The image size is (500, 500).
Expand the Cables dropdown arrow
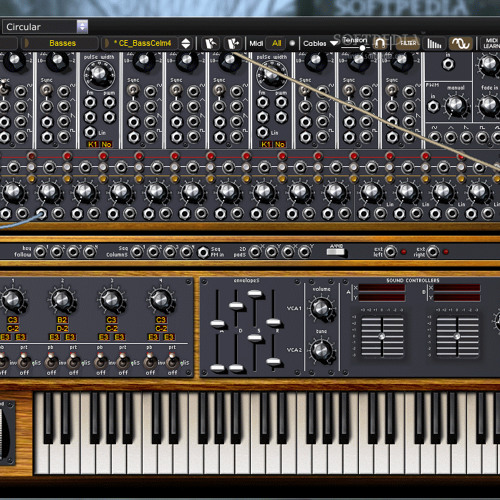point(334,43)
